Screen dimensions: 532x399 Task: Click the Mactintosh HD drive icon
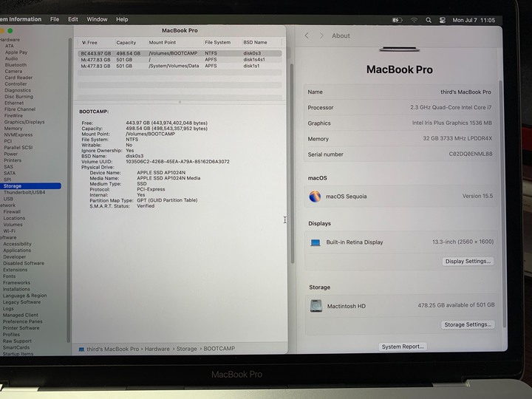pos(316,306)
